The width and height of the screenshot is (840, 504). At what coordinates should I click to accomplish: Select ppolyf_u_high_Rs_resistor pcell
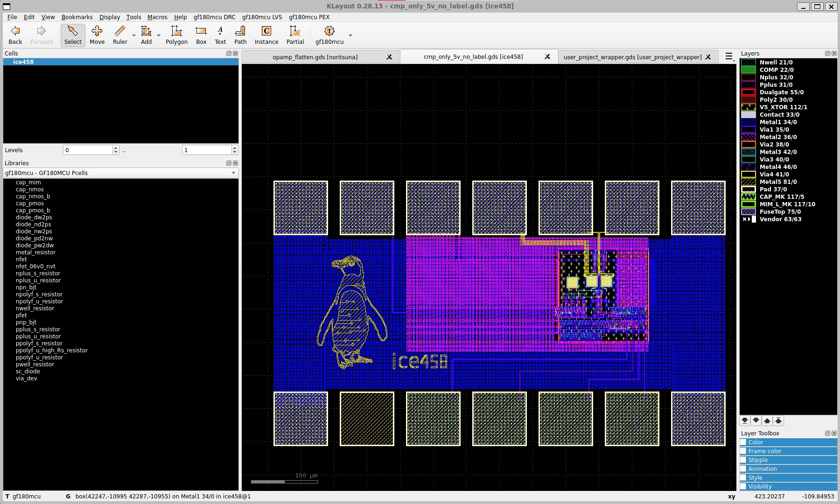[51, 350]
